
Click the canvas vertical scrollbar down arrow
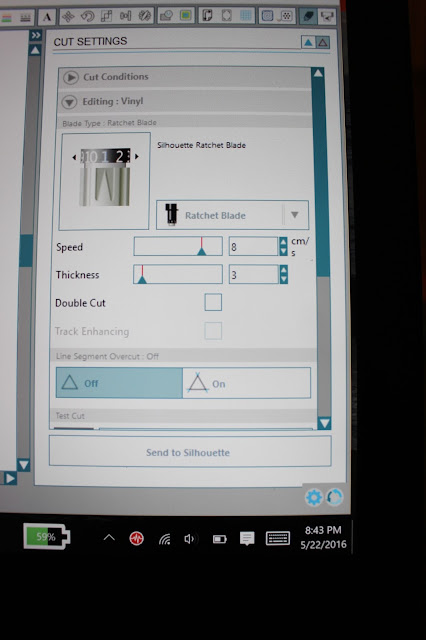coord(24,464)
